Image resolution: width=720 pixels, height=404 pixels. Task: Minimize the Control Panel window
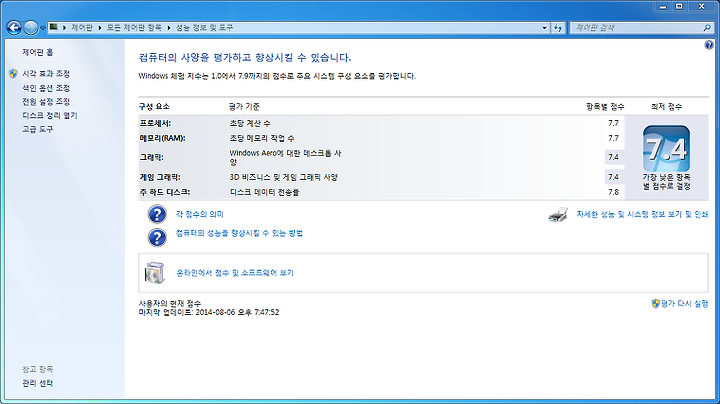pyautogui.click(x=663, y=6)
